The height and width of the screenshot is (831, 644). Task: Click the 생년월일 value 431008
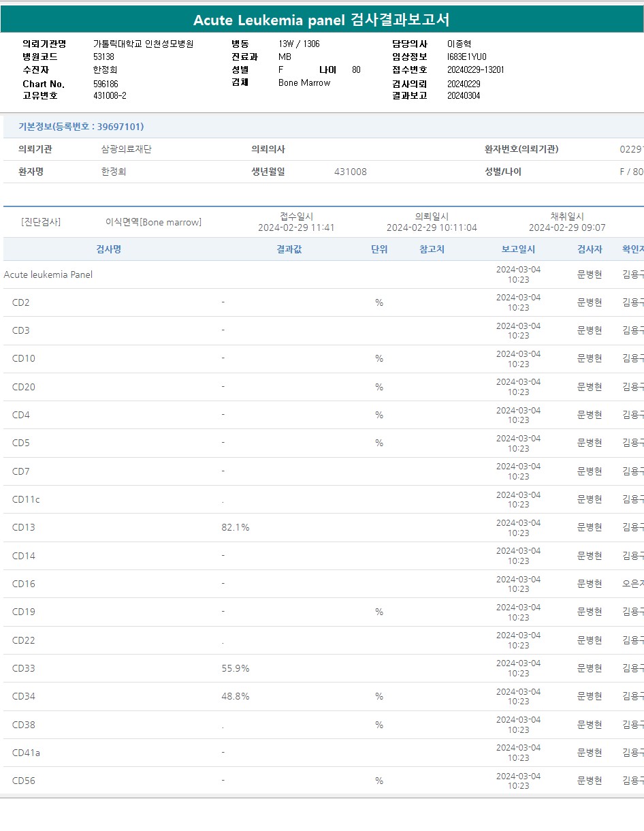(x=350, y=172)
